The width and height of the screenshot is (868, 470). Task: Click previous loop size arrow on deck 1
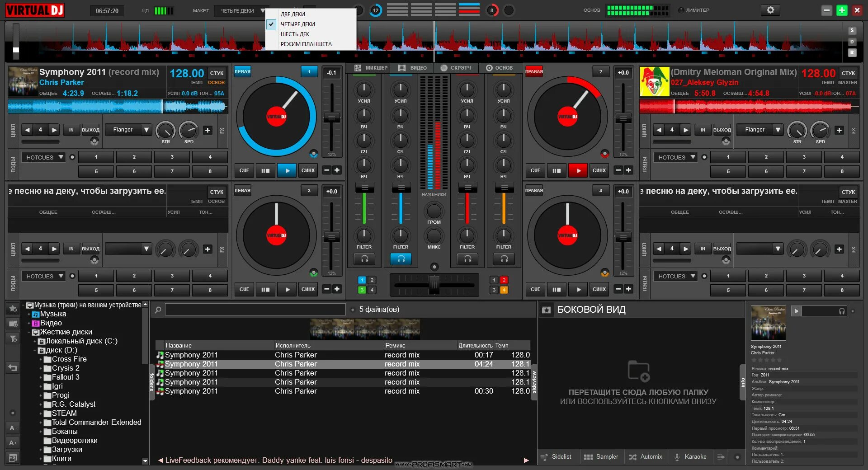[28, 130]
